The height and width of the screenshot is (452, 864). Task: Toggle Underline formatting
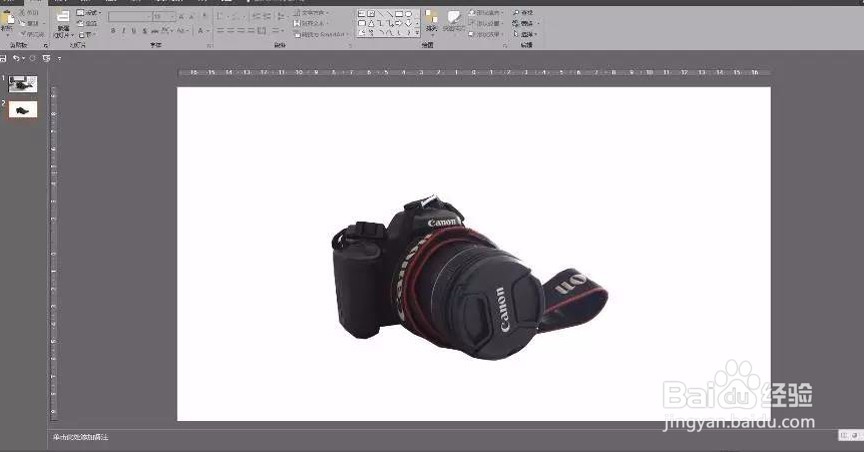(x=134, y=30)
